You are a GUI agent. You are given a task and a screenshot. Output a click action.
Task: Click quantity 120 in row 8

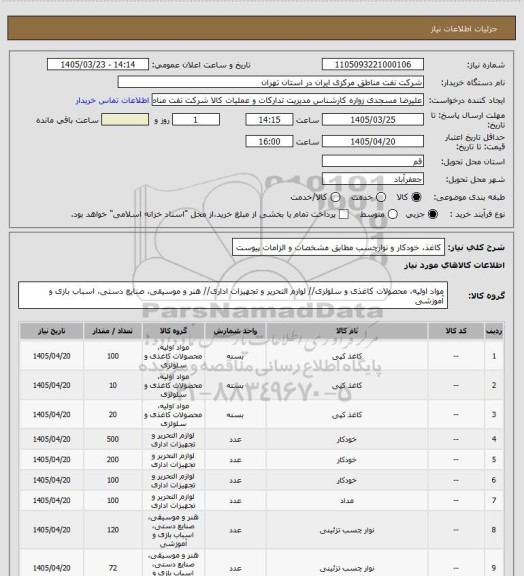pos(112,530)
